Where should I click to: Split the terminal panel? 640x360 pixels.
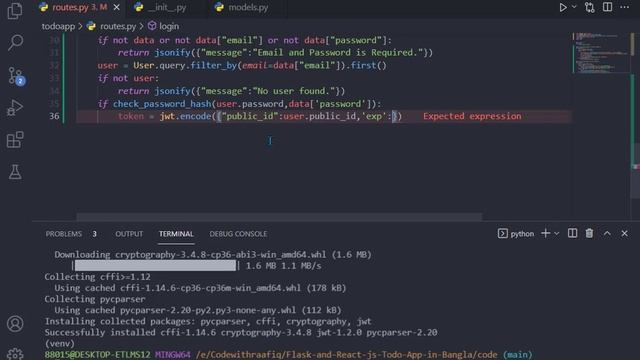tap(572, 233)
